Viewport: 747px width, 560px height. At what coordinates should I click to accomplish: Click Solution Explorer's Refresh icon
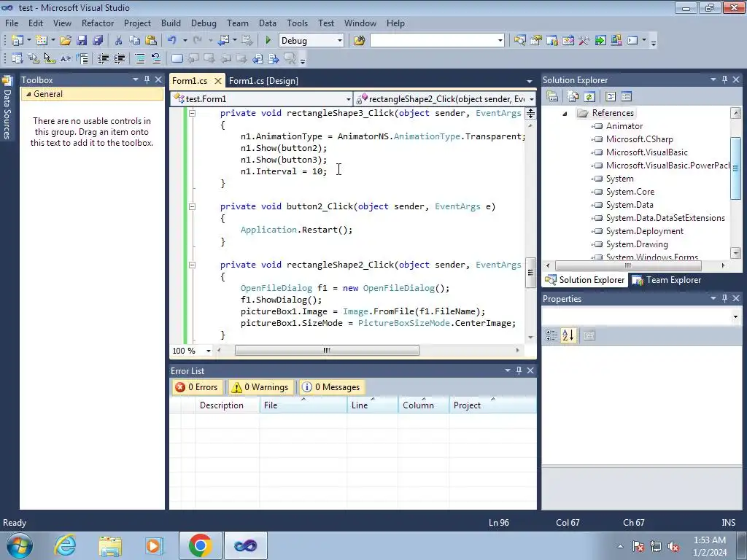[589, 97]
